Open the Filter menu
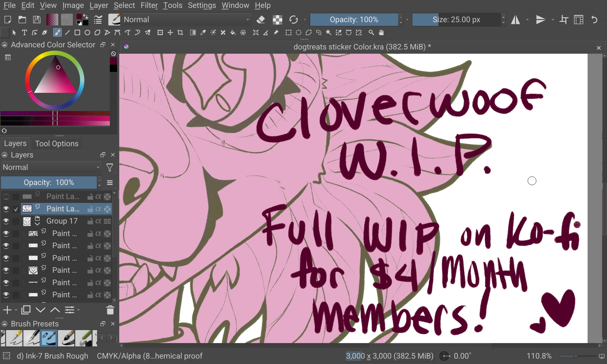This screenshot has width=607, height=364. pyautogui.click(x=149, y=5)
